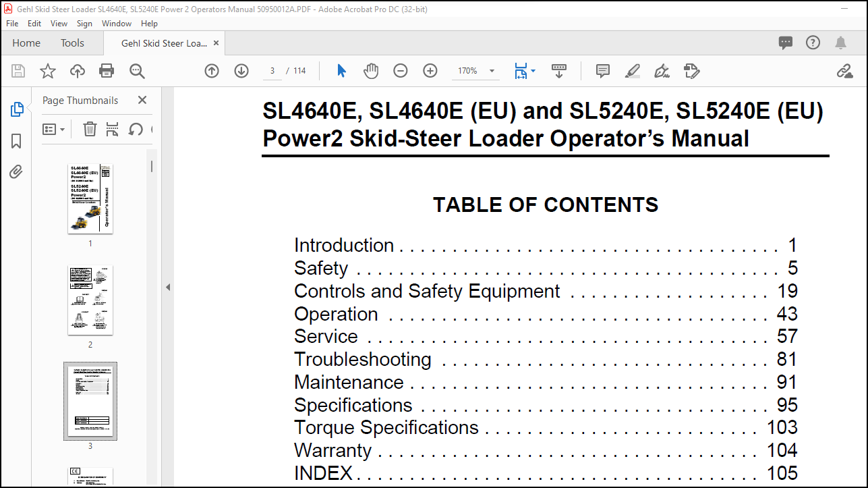Open the Help menu

[x=149, y=23]
